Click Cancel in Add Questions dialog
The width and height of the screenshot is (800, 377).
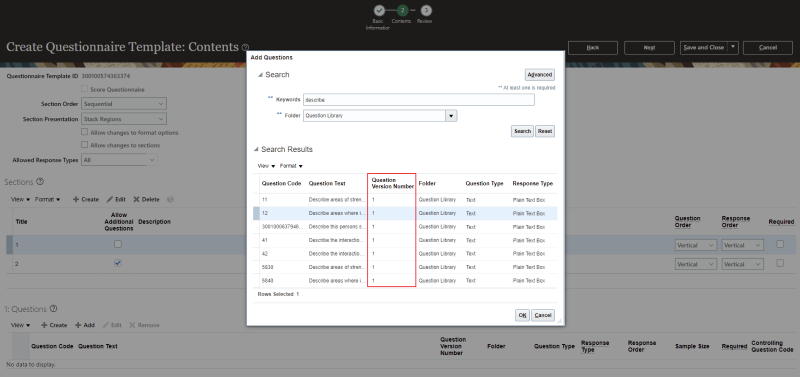coord(543,315)
